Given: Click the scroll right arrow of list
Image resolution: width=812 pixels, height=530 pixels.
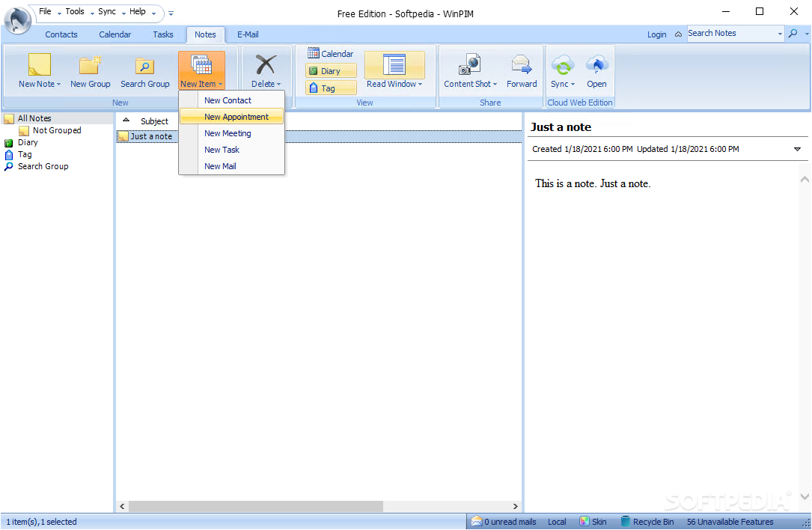Looking at the screenshot, I should point(516,506).
